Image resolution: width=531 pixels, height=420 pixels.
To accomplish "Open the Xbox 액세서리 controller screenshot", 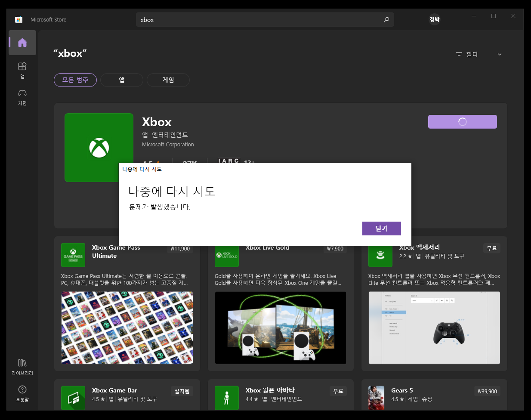I will coord(434,328).
